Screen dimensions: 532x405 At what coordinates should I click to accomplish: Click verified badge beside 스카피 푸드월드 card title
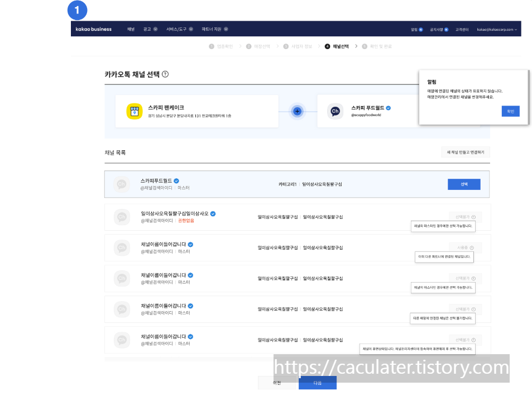[x=389, y=108]
